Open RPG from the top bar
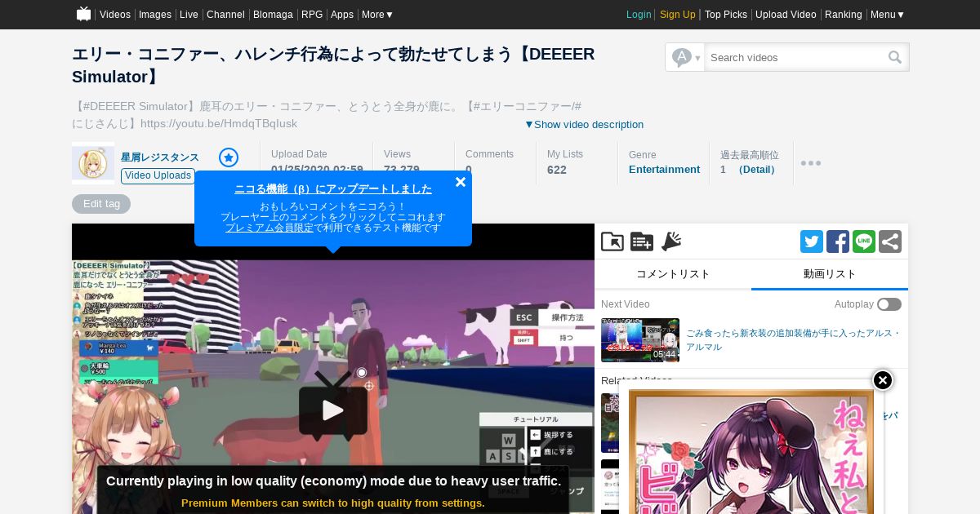 point(312,15)
